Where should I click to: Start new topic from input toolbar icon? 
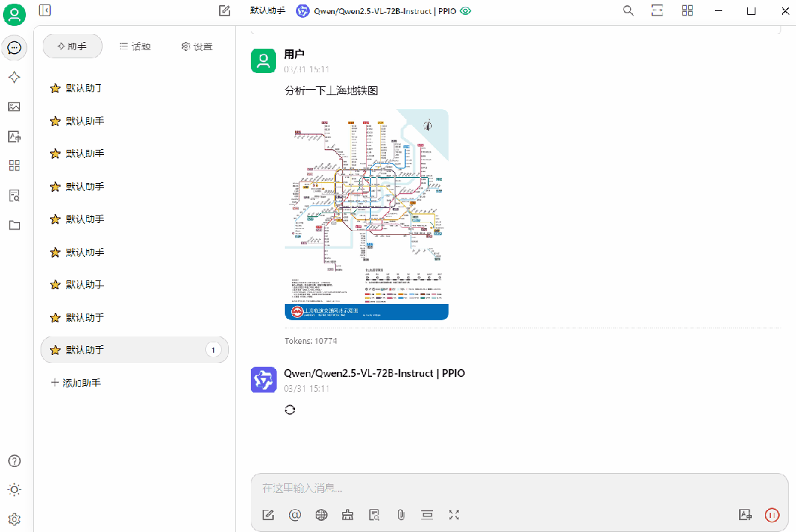coord(268,515)
